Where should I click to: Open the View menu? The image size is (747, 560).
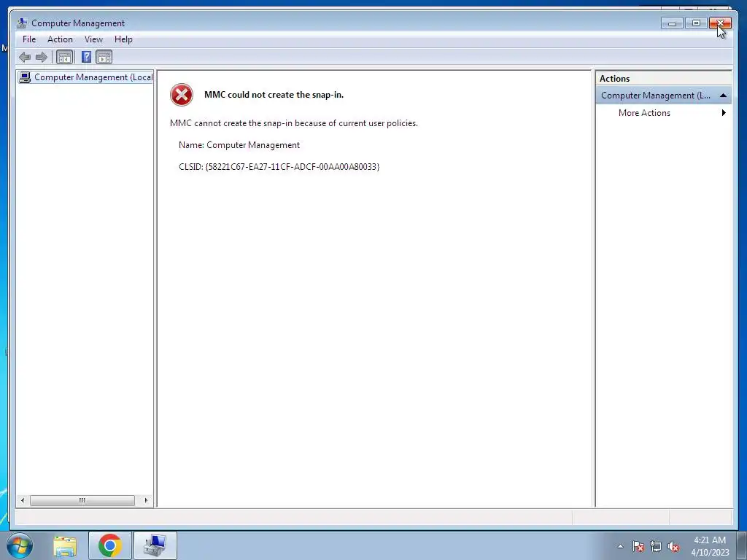(x=93, y=39)
